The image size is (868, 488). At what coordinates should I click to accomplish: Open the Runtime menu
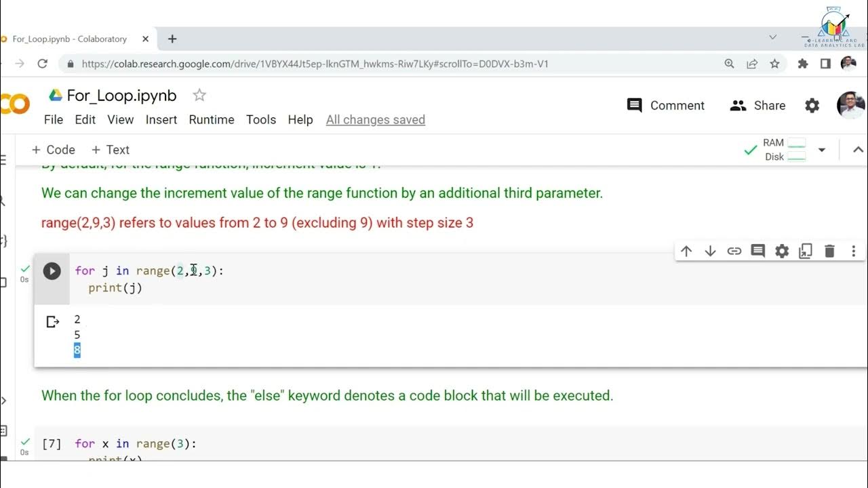click(212, 120)
